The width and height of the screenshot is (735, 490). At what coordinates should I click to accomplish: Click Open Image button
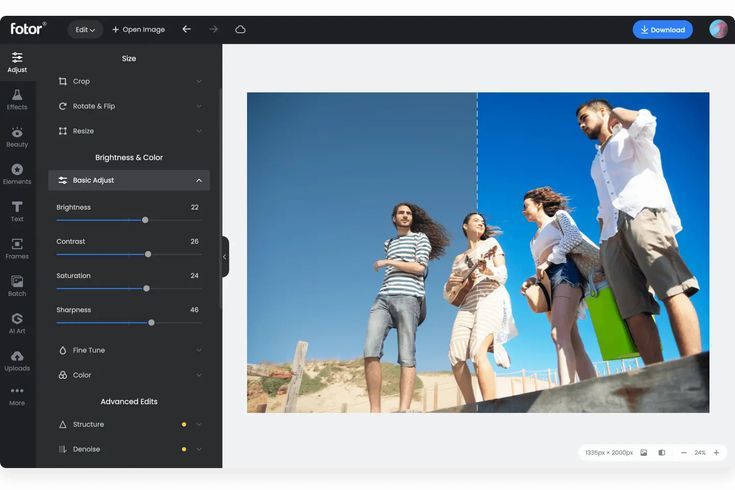(x=138, y=30)
